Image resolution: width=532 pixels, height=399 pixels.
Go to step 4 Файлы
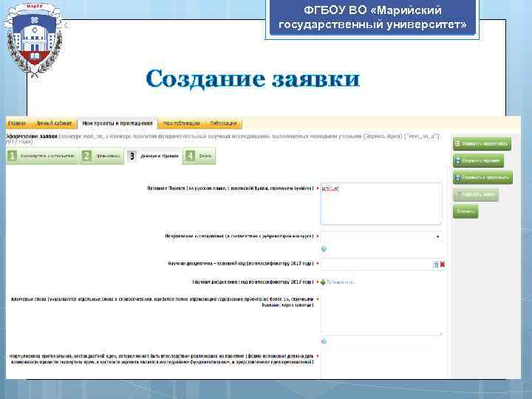pyautogui.click(x=199, y=156)
